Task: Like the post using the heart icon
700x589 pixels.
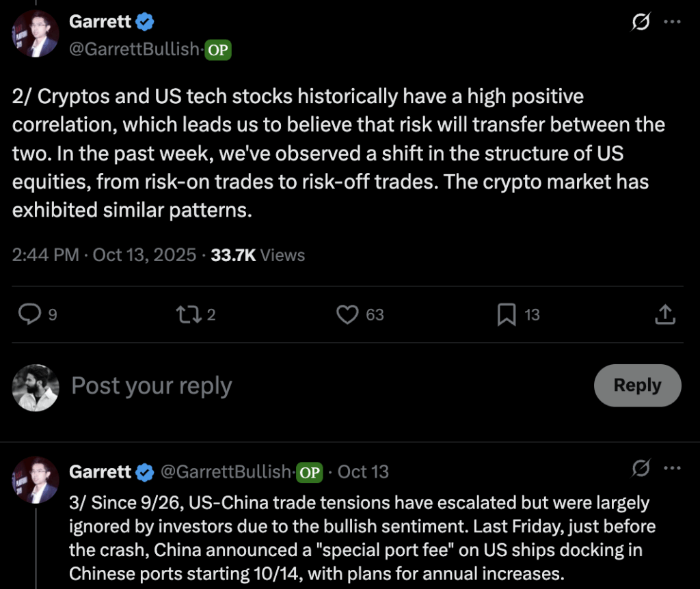Action: [348, 314]
